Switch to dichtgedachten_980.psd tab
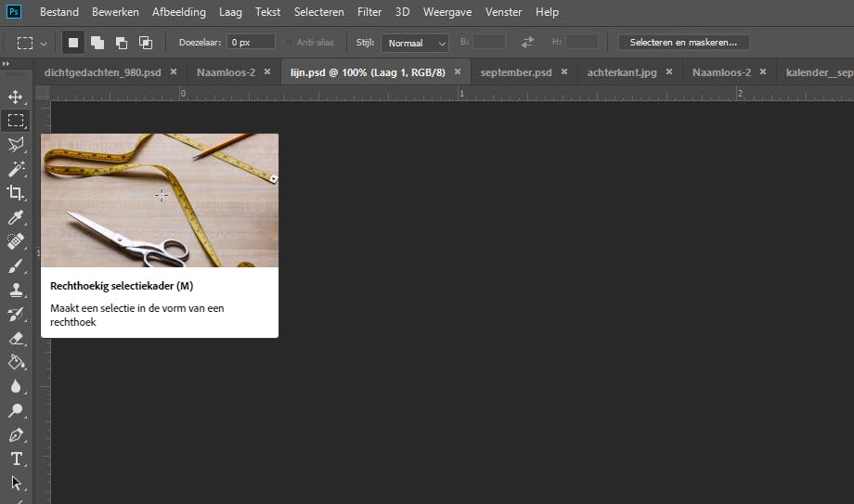Image resolution: width=854 pixels, height=504 pixels. pos(103,71)
